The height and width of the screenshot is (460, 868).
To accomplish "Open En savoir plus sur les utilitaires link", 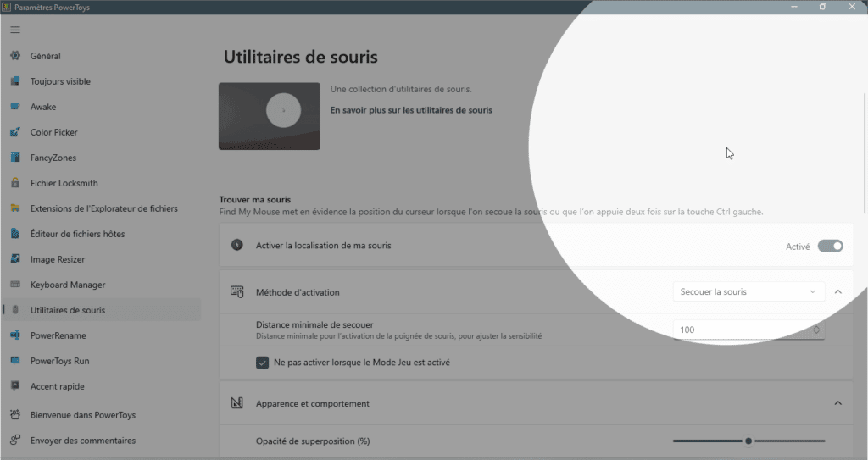I will [411, 110].
